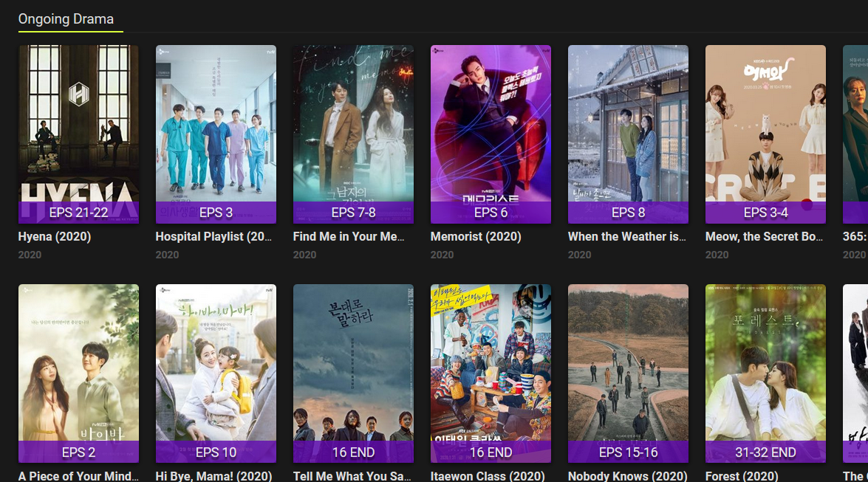Click the 16 END badge on Itaewon Class

click(x=491, y=452)
